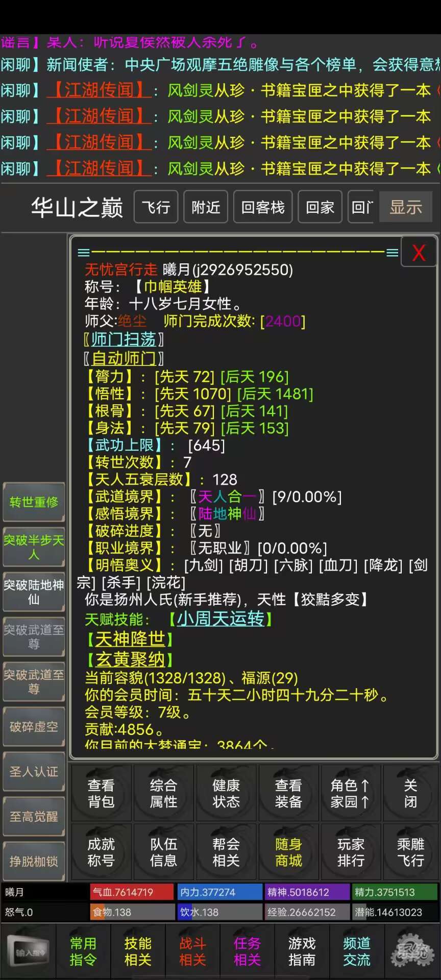Tap the 经验 experience value
This screenshot has height=980, width=441.
(307, 912)
